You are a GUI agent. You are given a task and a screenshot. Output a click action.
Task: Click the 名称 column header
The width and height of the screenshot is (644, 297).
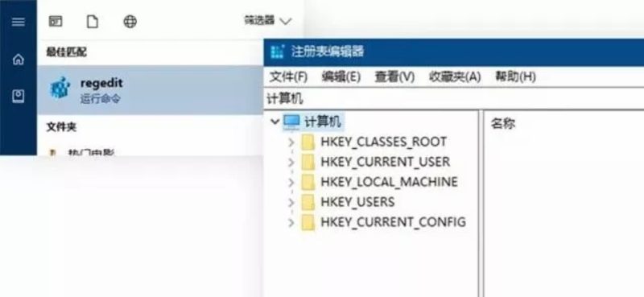[502, 124]
